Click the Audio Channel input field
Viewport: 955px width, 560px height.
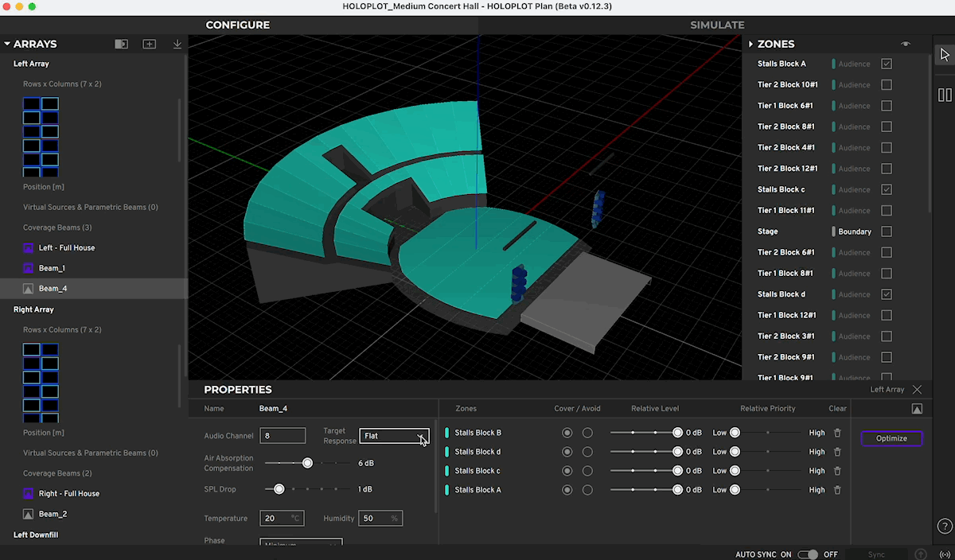point(283,436)
